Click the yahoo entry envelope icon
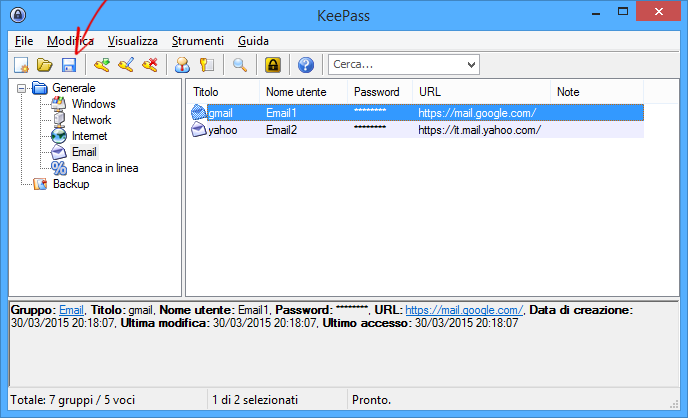The width and height of the screenshot is (688, 418). [199, 130]
